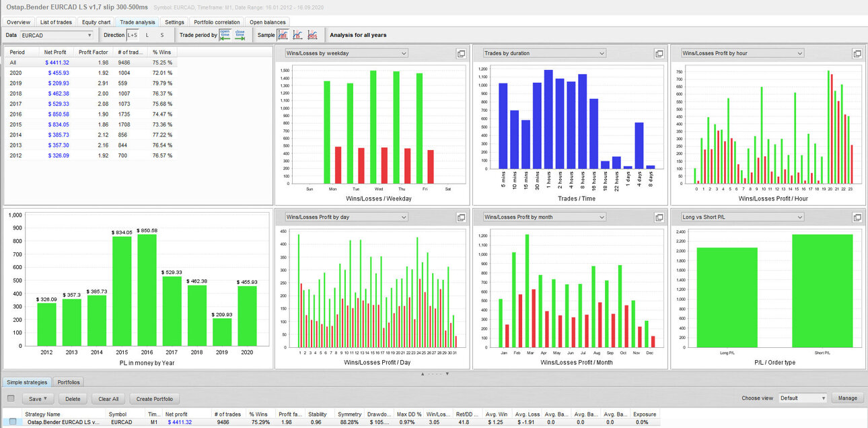This screenshot has height=428, width=868.
Task: Open the Trades by duration dropdown
Action: [x=544, y=53]
